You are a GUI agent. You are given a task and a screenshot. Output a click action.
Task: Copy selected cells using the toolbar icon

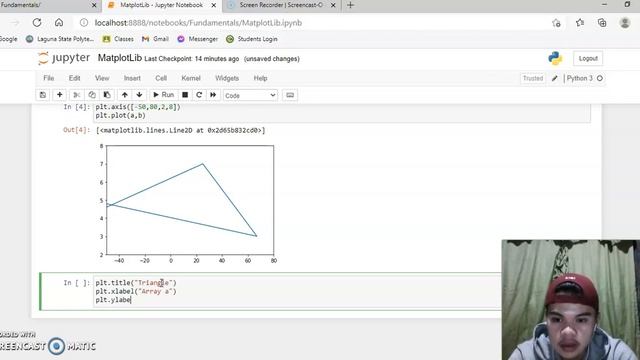92,95
